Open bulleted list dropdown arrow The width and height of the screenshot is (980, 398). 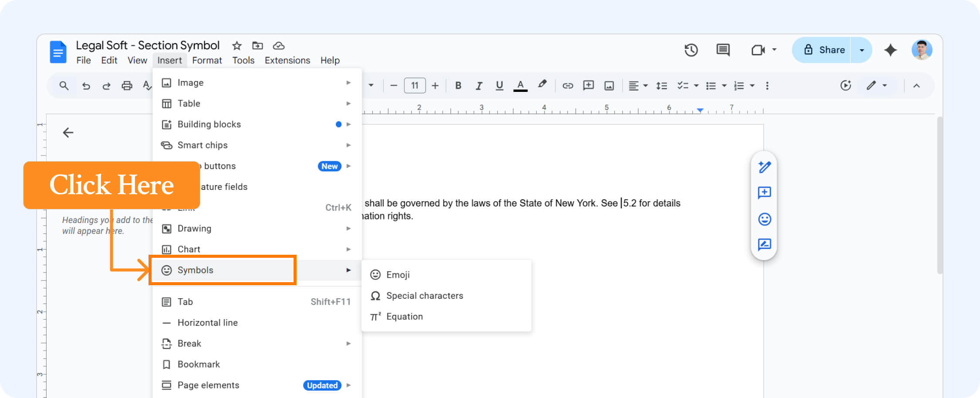pyautogui.click(x=724, y=86)
